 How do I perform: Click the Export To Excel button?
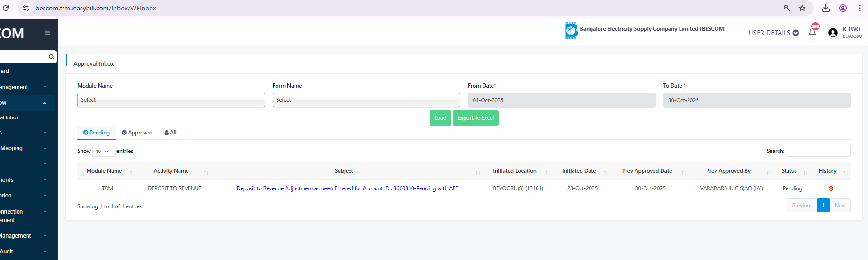[475, 118]
